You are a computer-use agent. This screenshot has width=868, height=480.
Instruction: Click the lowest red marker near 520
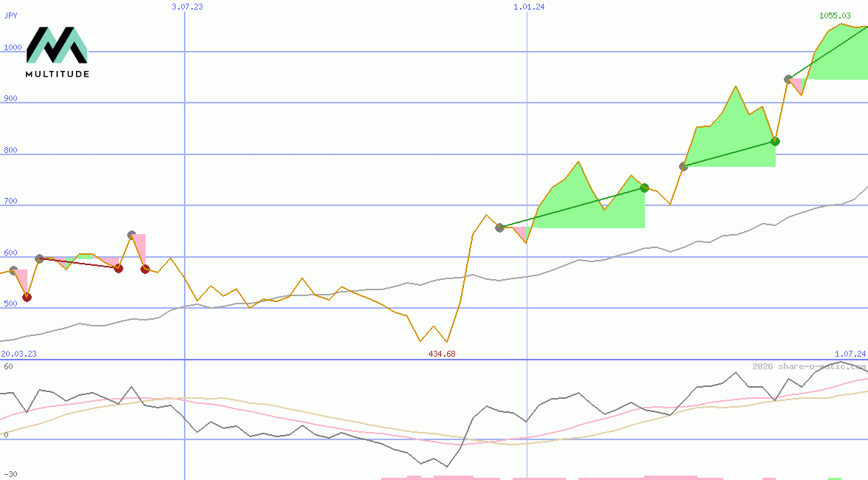pos(27,297)
